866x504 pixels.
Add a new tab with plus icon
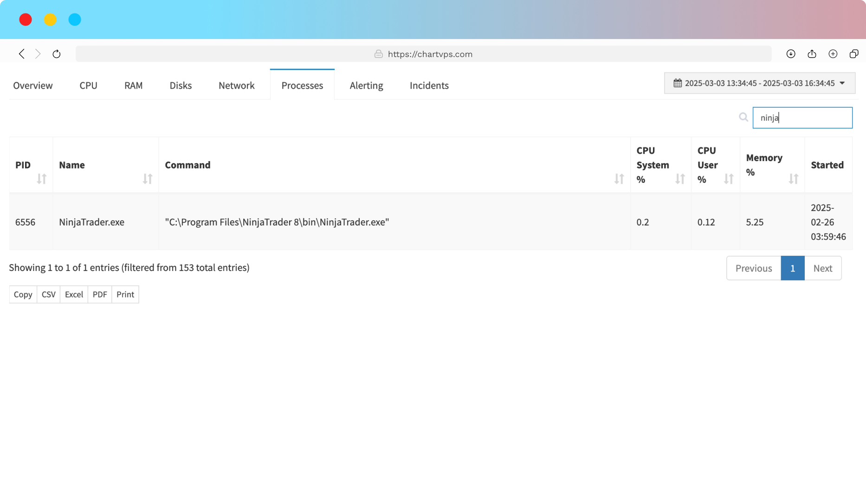(x=833, y=54)
